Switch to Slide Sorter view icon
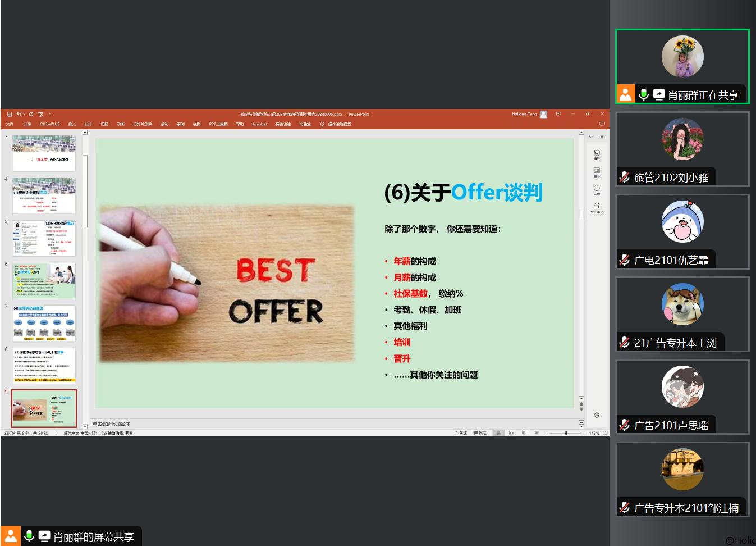 pos(511,433)
